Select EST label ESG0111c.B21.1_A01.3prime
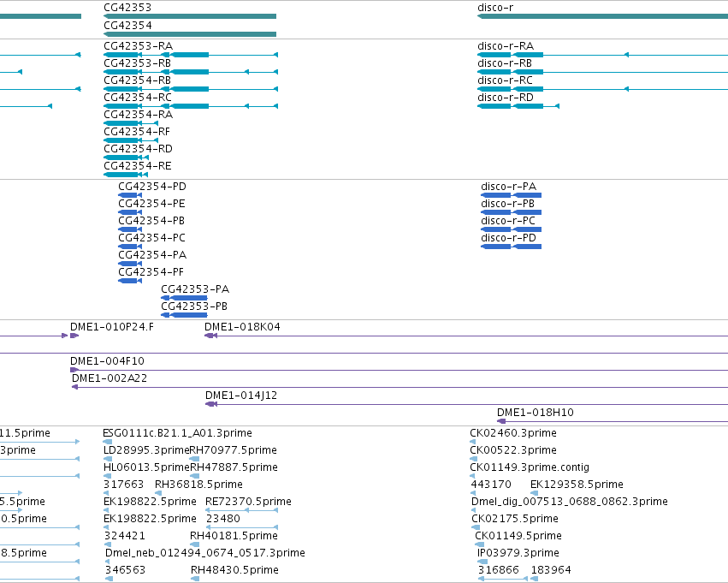 tap(177, 433)
